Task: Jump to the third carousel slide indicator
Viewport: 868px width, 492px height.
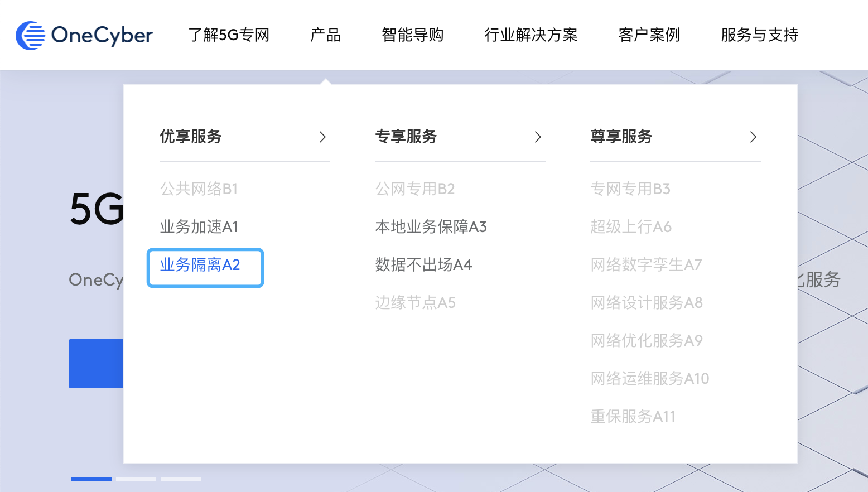Action: [x=181, y=479]
